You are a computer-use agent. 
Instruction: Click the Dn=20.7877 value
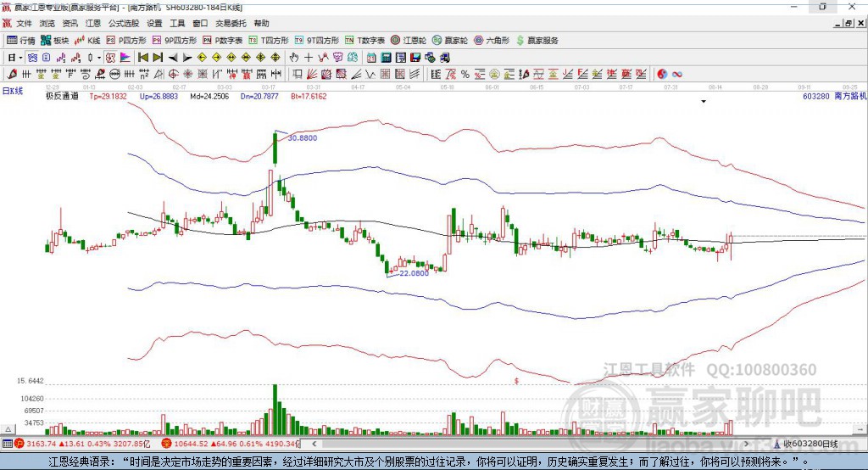(x=259, y=96)
